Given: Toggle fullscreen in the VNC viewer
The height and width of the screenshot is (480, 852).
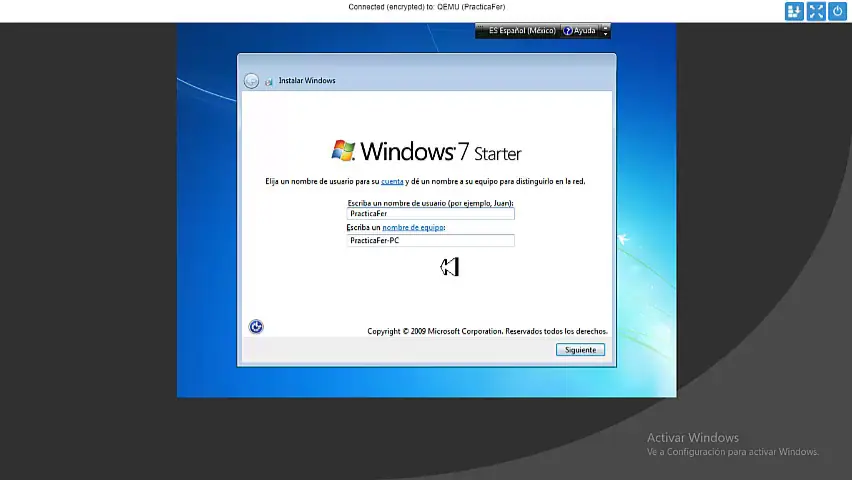Looking at the screenshot, I should (x=816, y=11).
